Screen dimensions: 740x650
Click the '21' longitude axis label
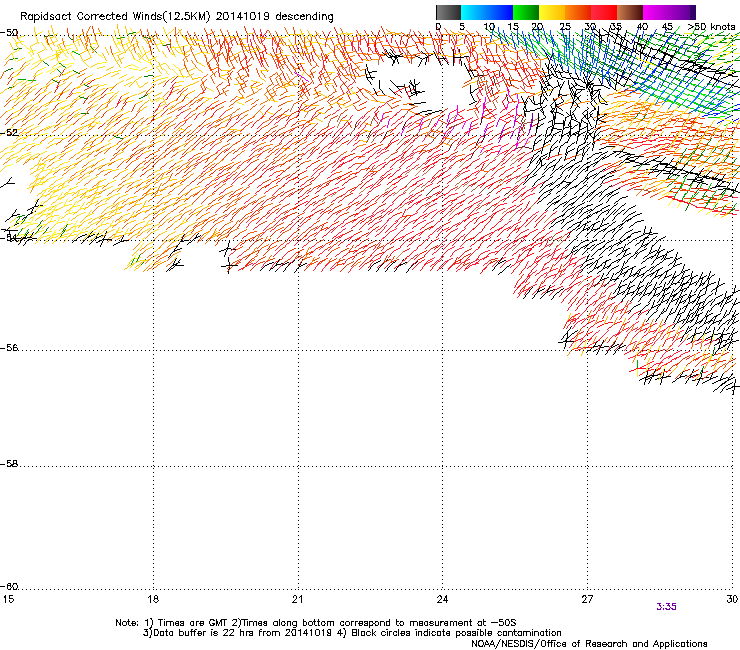(x=297, y=599)
